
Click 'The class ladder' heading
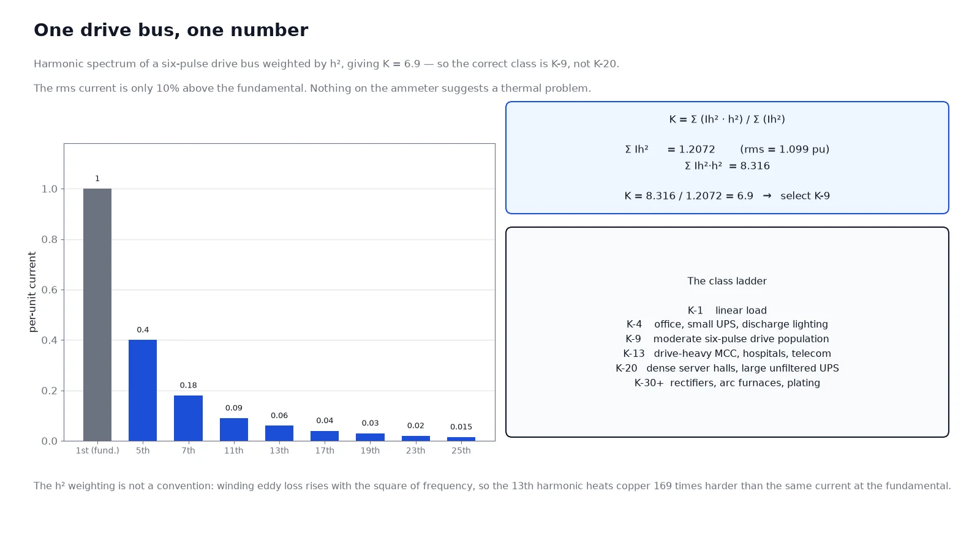[x=727, y=281]
